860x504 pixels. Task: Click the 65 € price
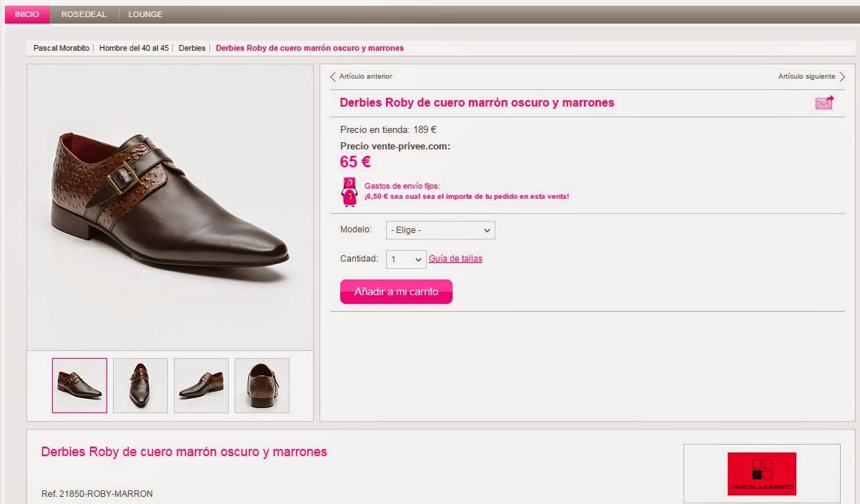[x=355, y=162]
